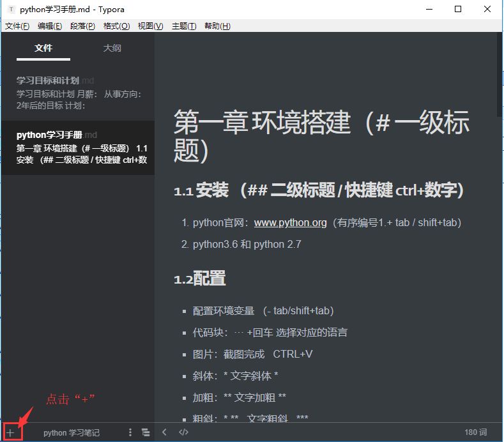This screenshot has width=504, height=442.
Task: Click the 1.1 安装 heading
Action: coord(318,190)
